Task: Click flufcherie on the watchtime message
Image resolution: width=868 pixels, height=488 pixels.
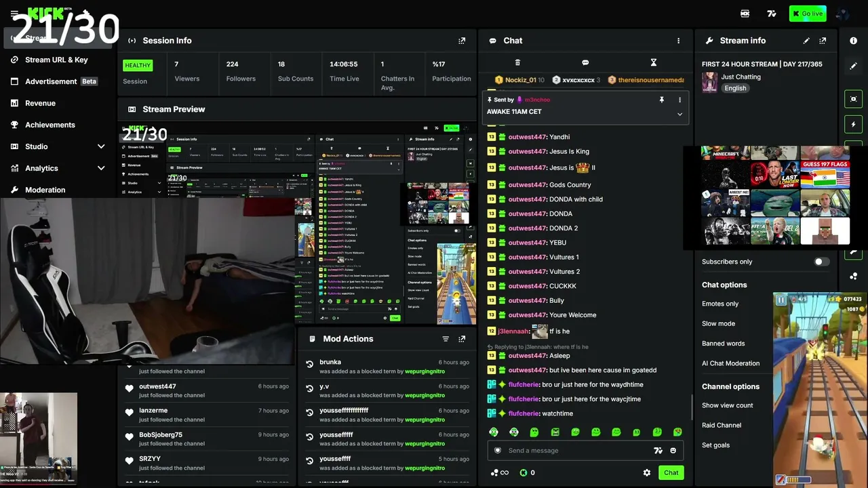Action: pyautogui.click(x=524, y=413)
